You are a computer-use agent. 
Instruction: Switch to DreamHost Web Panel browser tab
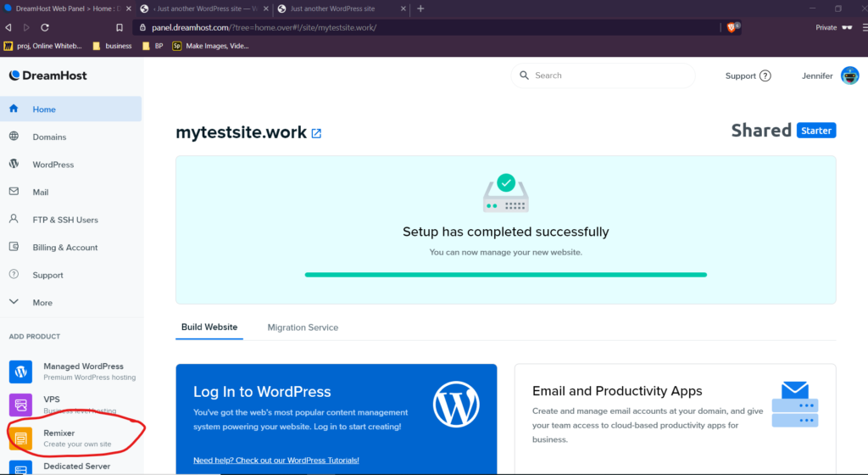coord(68,8)
